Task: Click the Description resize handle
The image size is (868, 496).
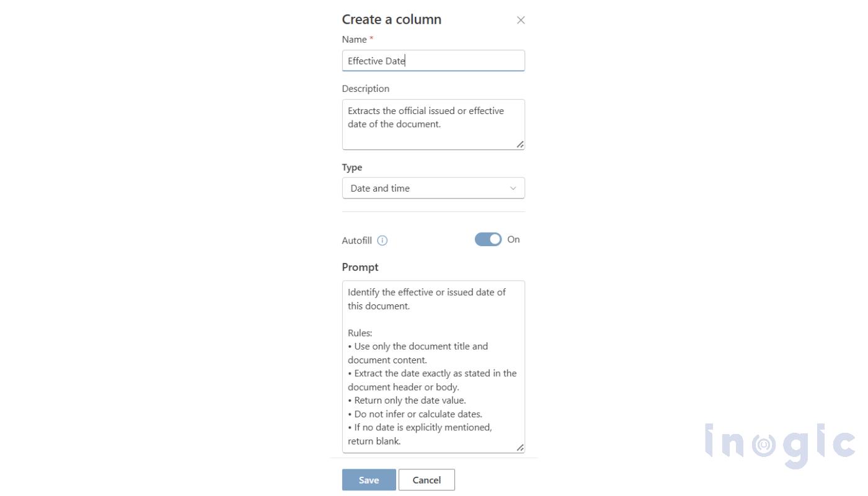Action: click(x=520, y=145)
